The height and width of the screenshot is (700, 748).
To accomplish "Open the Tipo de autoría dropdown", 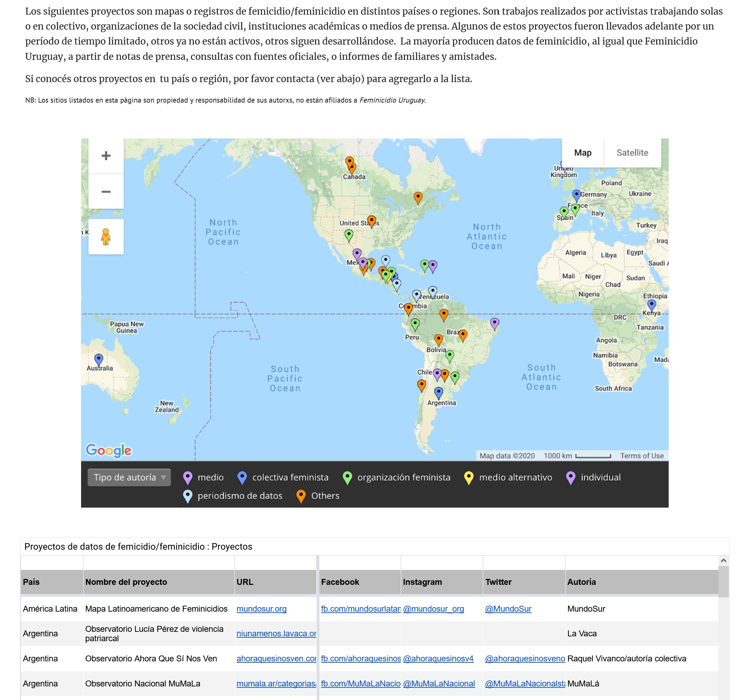I will coord(129,478).
